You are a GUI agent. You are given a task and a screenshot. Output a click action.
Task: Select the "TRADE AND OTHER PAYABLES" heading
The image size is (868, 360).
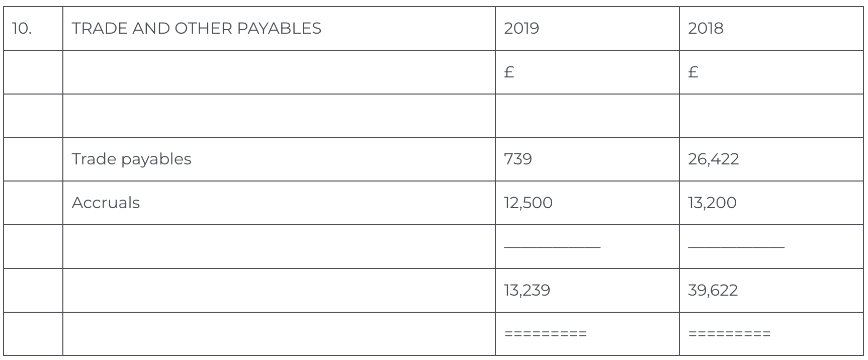click(x=196, y=29)
